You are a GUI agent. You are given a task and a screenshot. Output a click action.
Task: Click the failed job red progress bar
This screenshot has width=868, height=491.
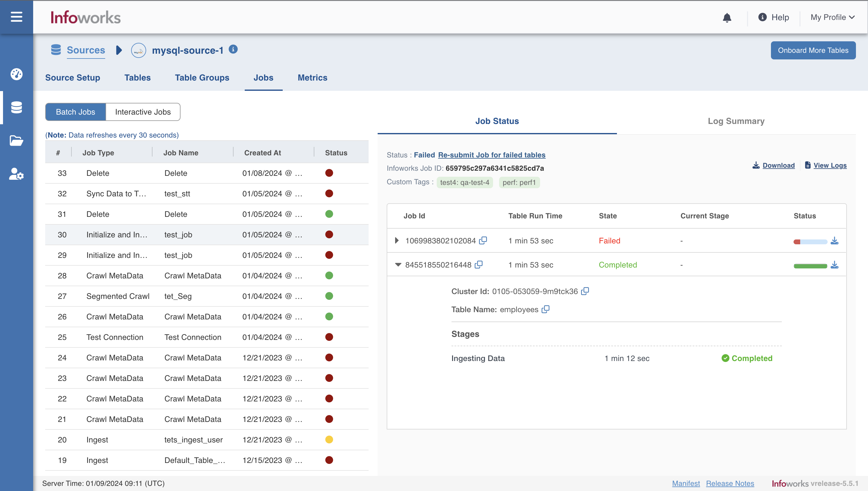[810, 242]
